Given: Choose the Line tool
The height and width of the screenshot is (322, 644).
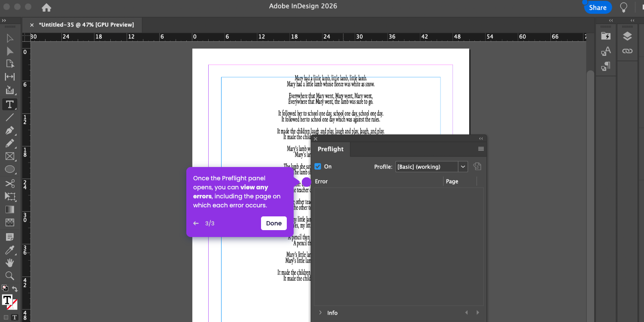Looking at the screenshot, I should [x=10, y=117].
